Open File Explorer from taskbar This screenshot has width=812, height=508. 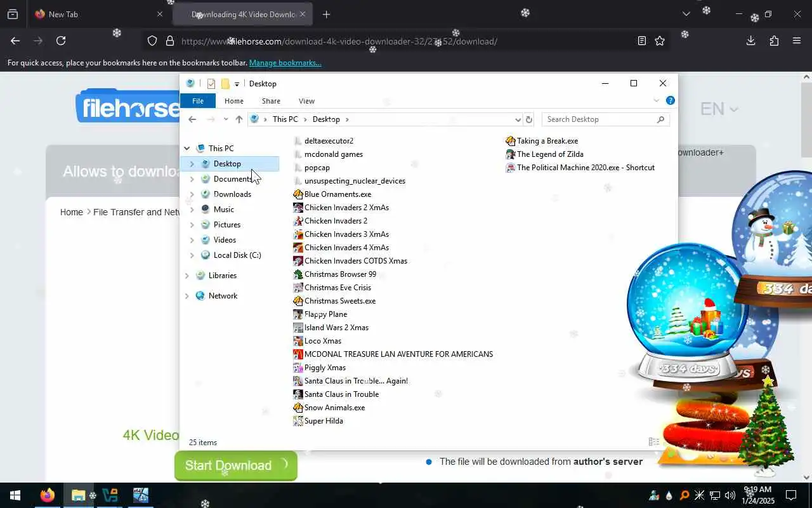[x=79, y=495]
